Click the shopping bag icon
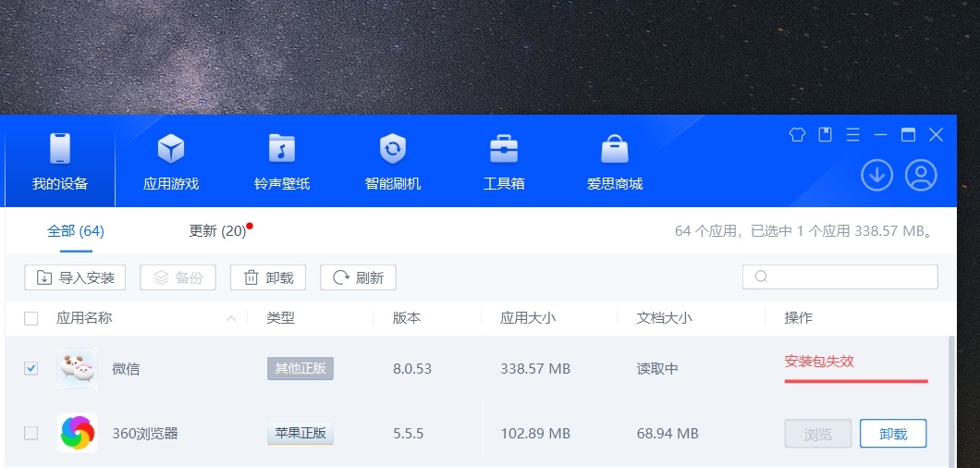 point(615,149)
